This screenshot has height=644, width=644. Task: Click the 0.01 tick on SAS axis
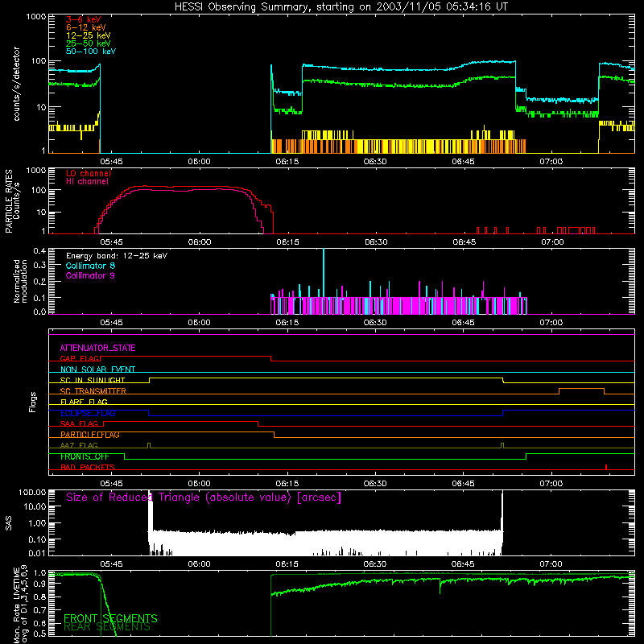coord(37,553)
